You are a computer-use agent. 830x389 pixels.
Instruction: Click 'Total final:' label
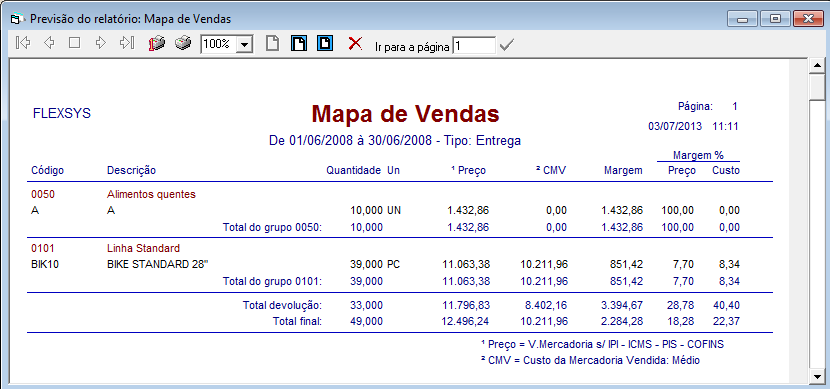click(x=297, y=321)
